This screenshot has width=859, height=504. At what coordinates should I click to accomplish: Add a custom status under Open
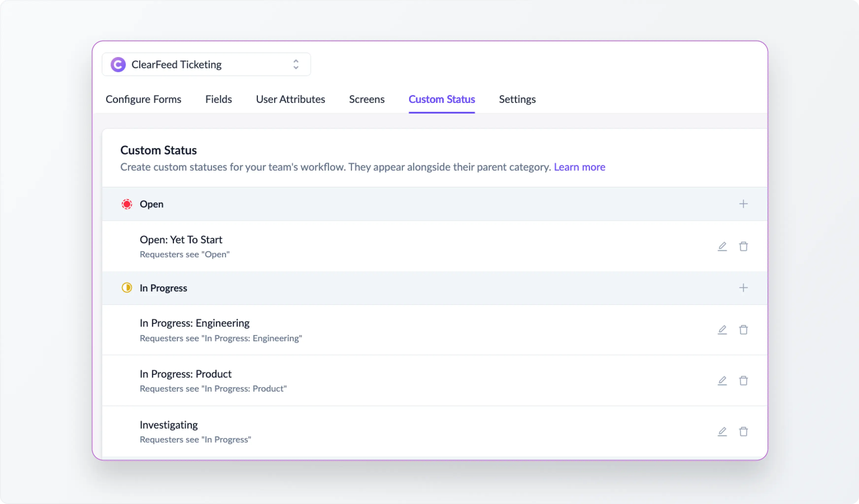pyautogui.click(x=743, y=204)
